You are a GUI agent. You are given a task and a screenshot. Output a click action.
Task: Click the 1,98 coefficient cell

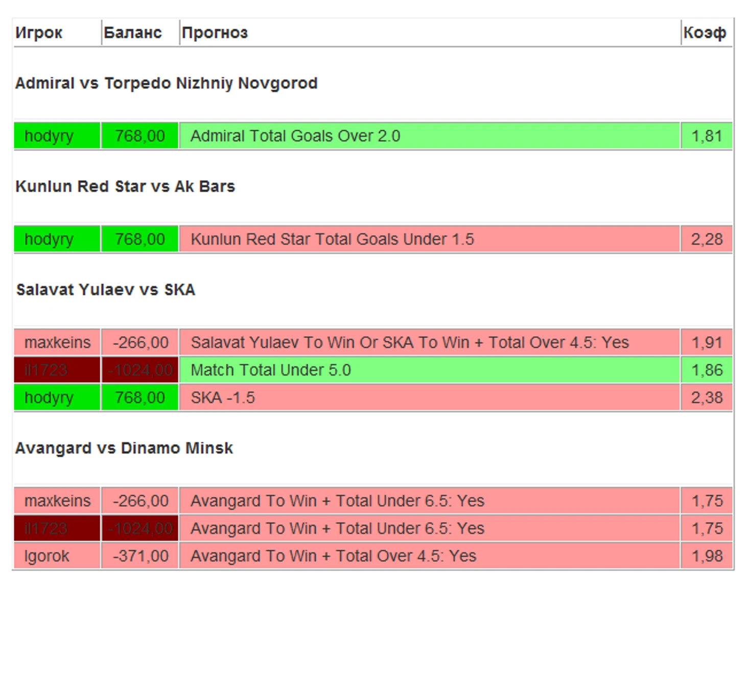point(707,556)
